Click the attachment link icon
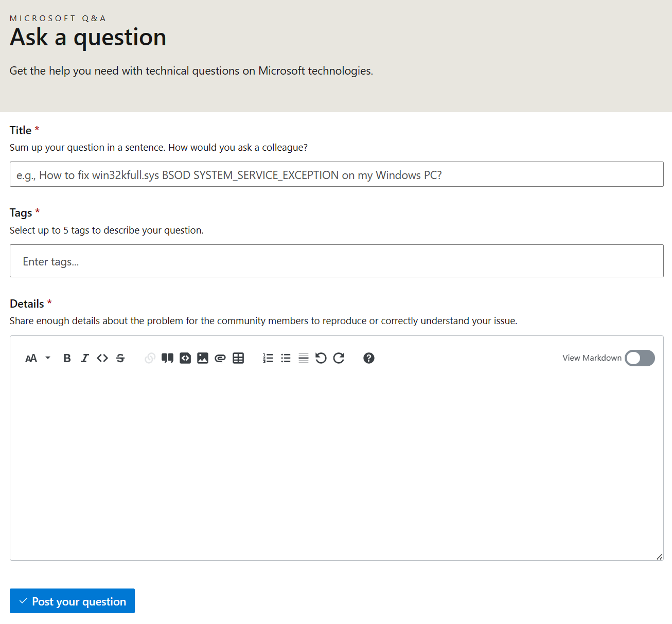The width and height of the screenshot is (672, 624). pyautogui.click(x=220, y=358)
